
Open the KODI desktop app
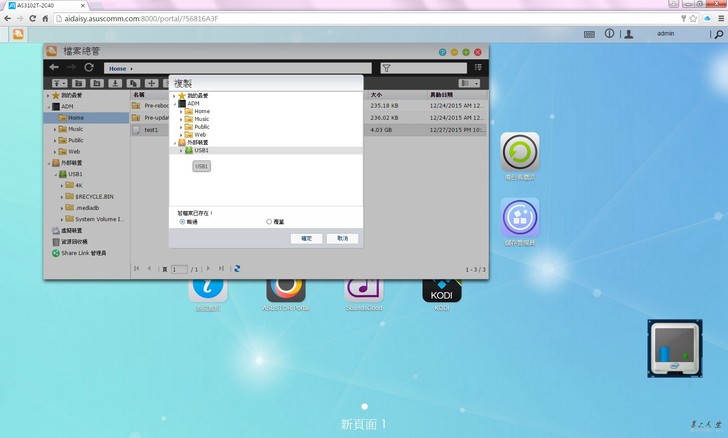[441, 289]
